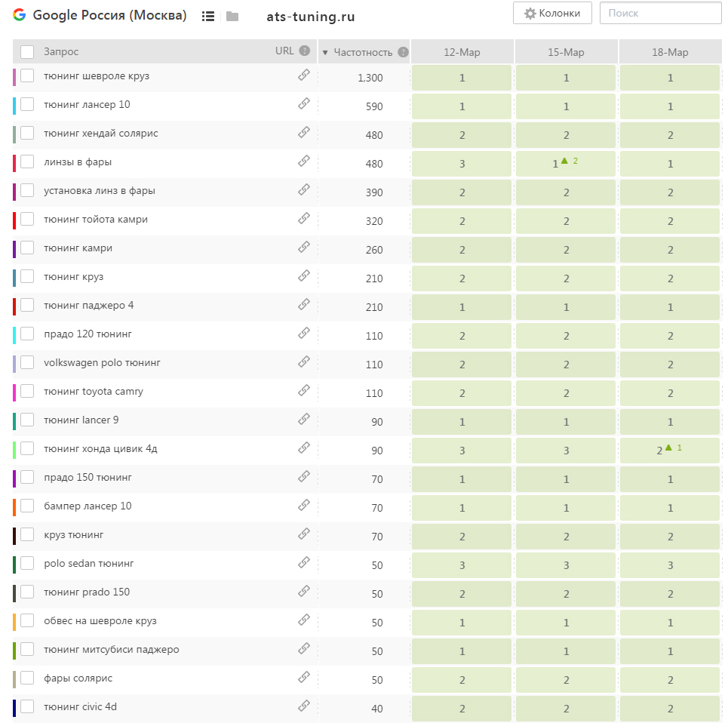Click 15-Мар position cell for линзы в фары
728x723 pixels.
coord(566,164)
